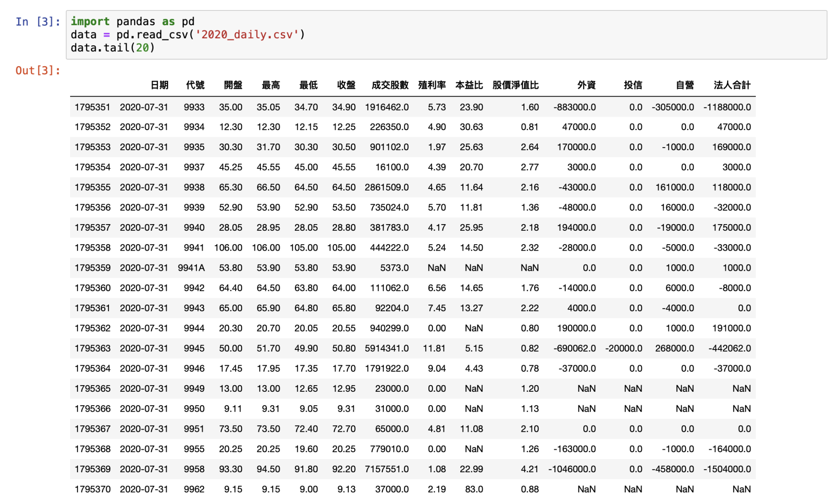This screenshot has width=836, height=504.
Task: Click the 本益比 column header
Action: click(x=469, y=85)
